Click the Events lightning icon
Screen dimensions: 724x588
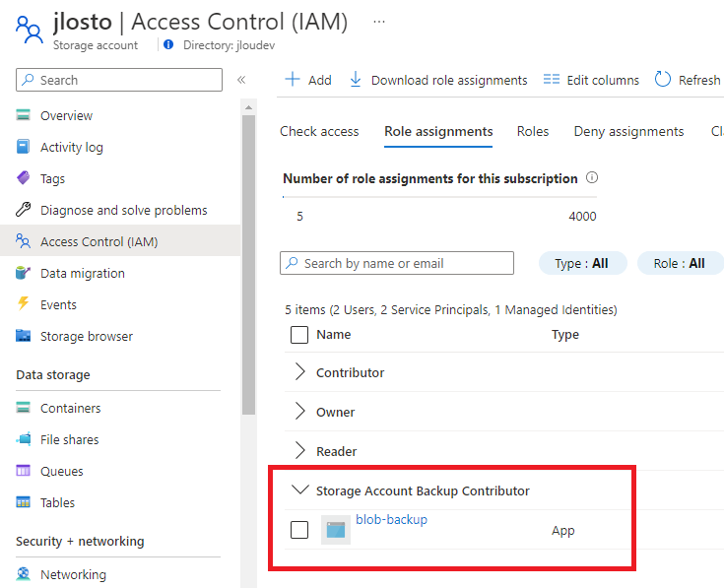tap(23, 304)
